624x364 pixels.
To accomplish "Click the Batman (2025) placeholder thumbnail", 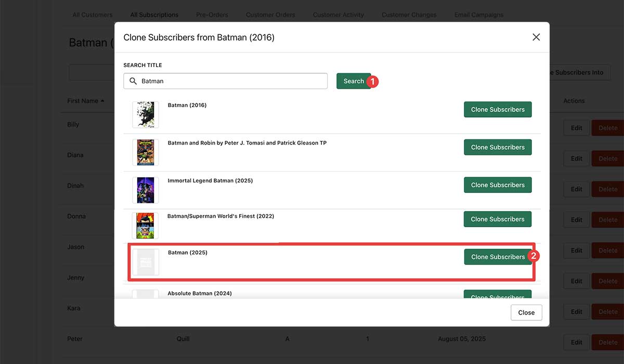I will point(146,262).
